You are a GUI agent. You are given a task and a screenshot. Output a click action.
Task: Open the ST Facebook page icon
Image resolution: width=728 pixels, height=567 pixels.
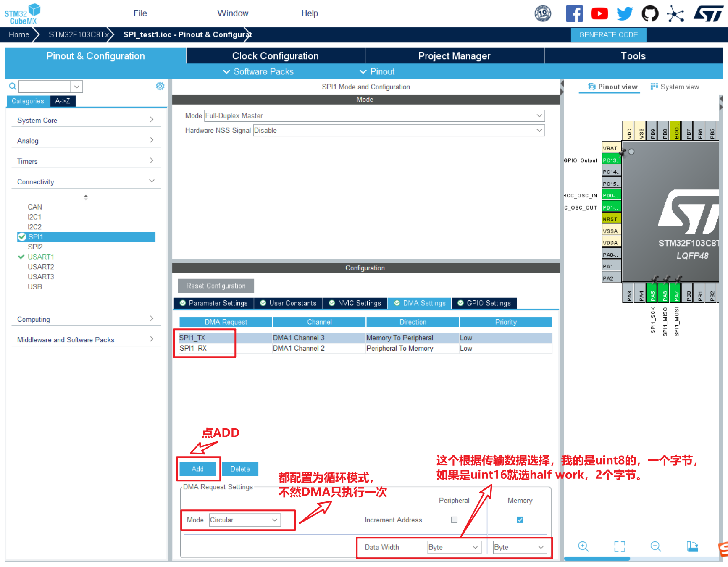click(574, 14)
